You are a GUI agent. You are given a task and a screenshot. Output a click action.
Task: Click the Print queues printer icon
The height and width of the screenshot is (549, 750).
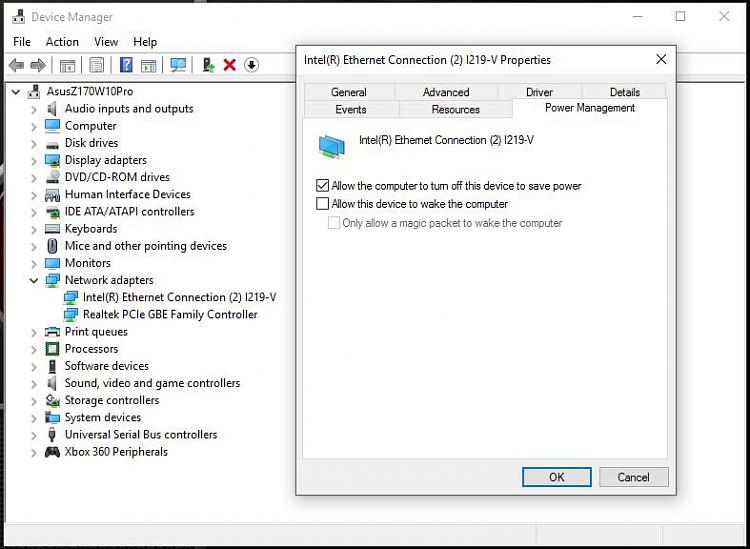point(52,331)
